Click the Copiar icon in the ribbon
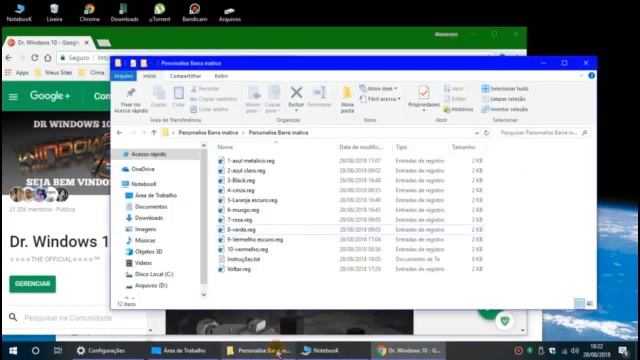640x360 pixels. point(158,93)
